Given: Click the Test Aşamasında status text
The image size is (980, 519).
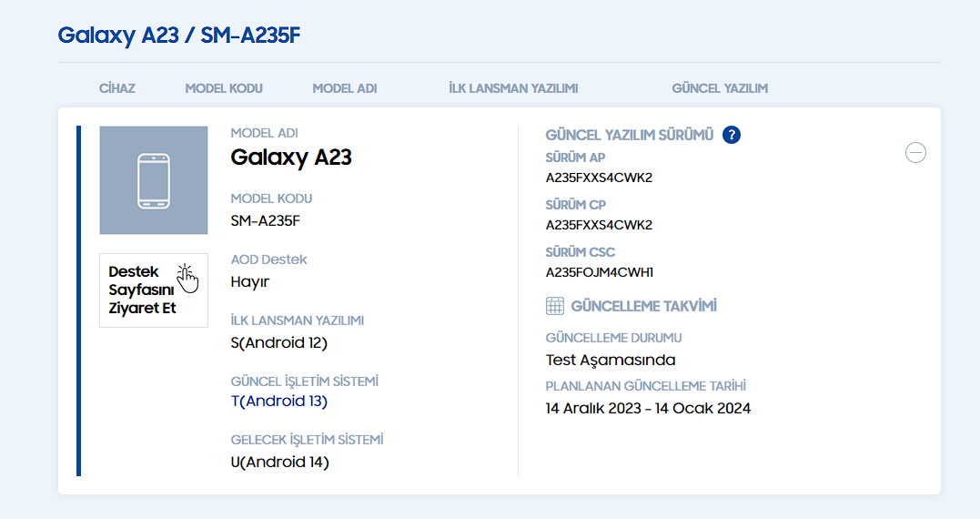Looking at the screenshot, I should [611, 361].
